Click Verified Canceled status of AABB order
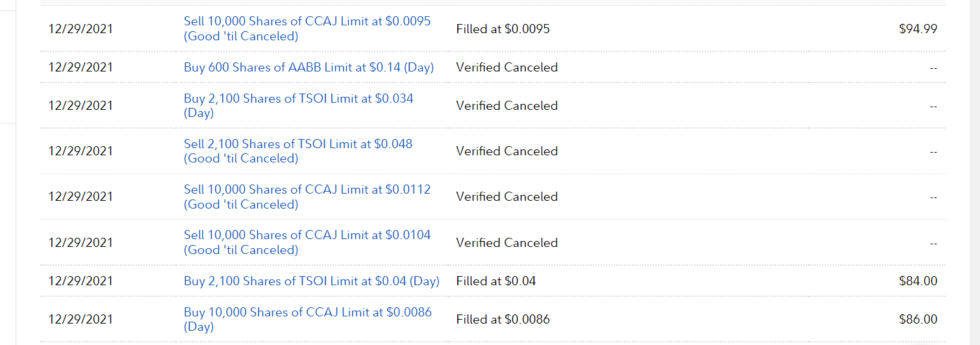Viewport: 980px width, 345px height. point(507,67)
